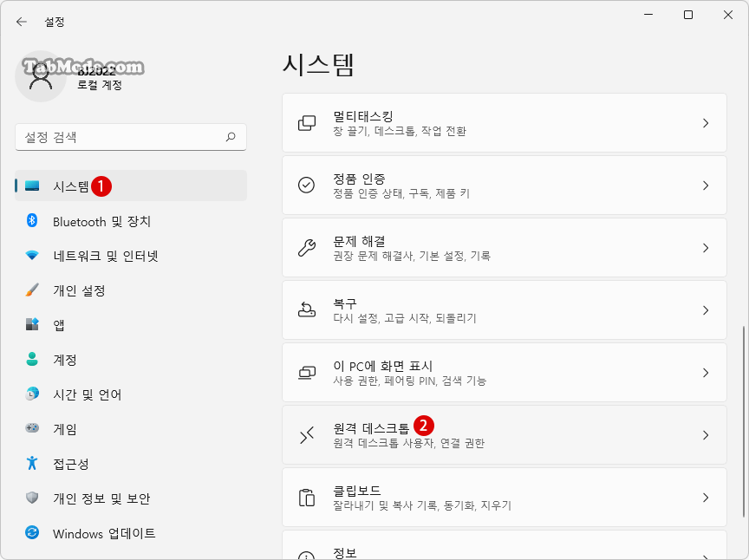The image size is (749, 560).
Task: Click the 복구 recovery icon
Action: click(x=307, y=310)
